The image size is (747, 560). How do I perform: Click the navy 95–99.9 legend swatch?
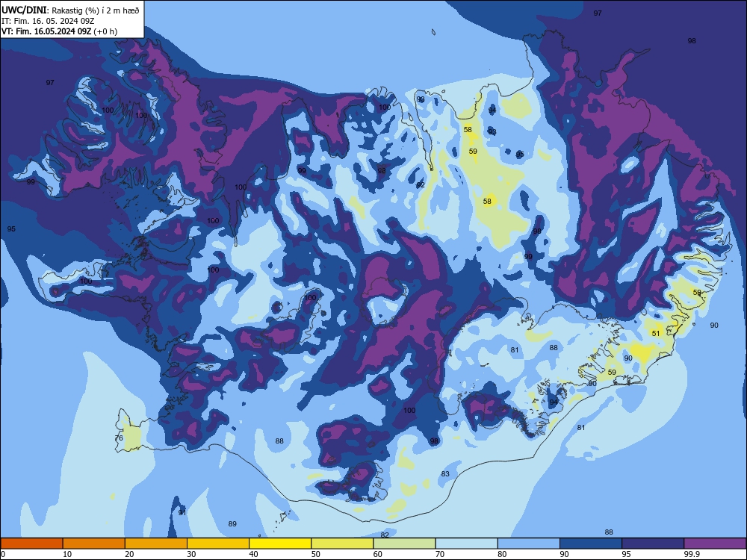[653, 544]
